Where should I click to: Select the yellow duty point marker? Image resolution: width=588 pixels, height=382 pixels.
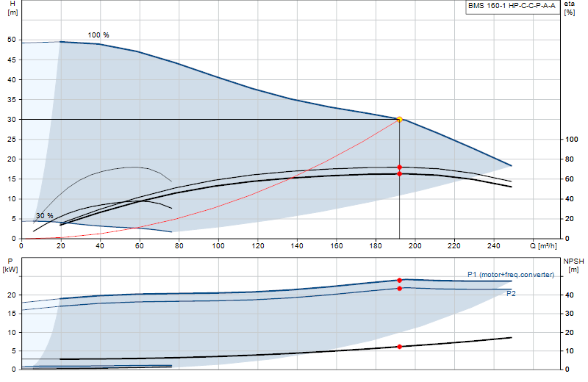coord(399,120)
